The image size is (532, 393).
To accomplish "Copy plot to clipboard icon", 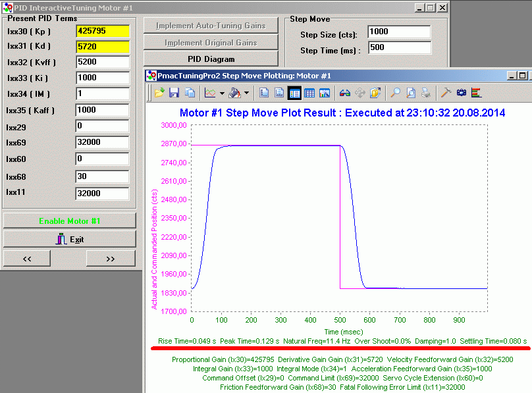I will (190, 93).
